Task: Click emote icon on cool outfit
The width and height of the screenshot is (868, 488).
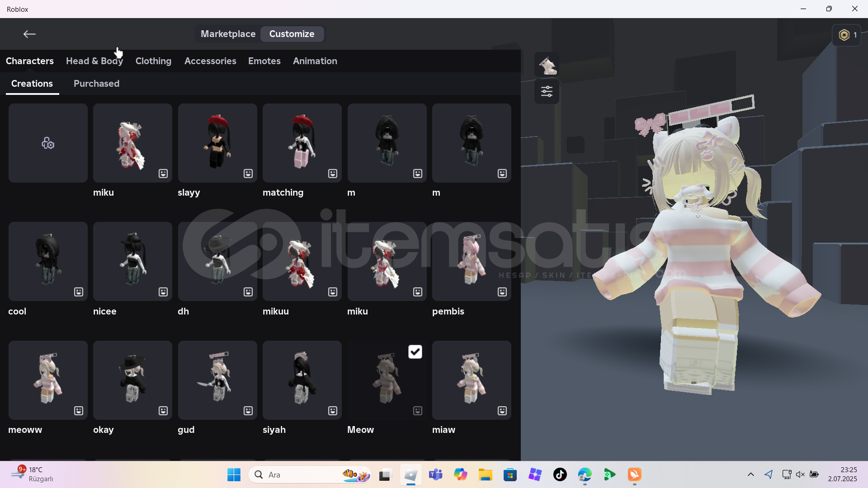Action: tap(79, 292)
